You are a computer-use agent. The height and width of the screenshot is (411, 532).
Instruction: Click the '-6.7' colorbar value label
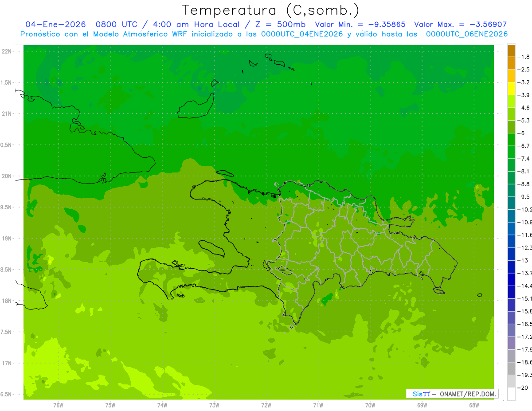[524, 146]
